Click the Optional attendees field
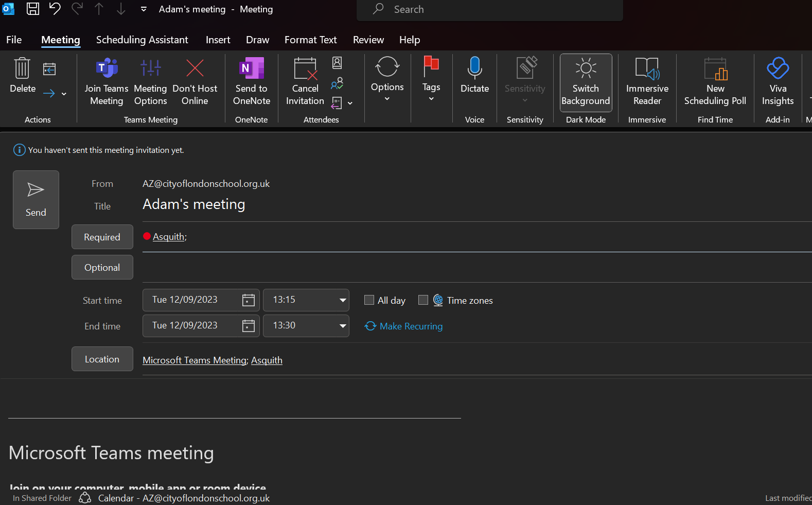 (x=477, y=268)
